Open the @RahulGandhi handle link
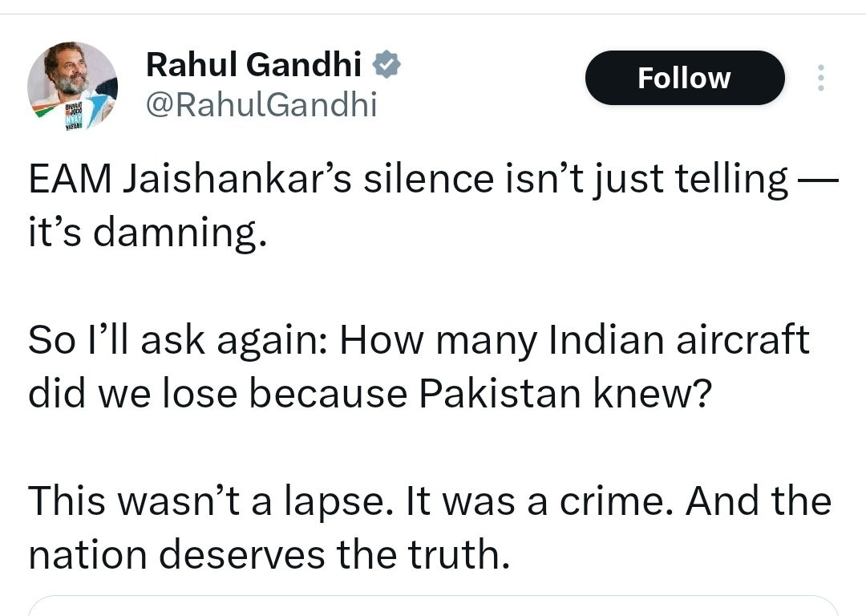866x616 pixels. 261,104
